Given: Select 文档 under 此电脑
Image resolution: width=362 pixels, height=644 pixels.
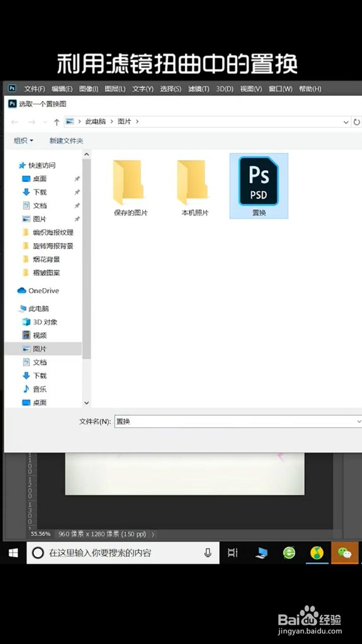Looking at the screenshot, I should click(35, 362).
